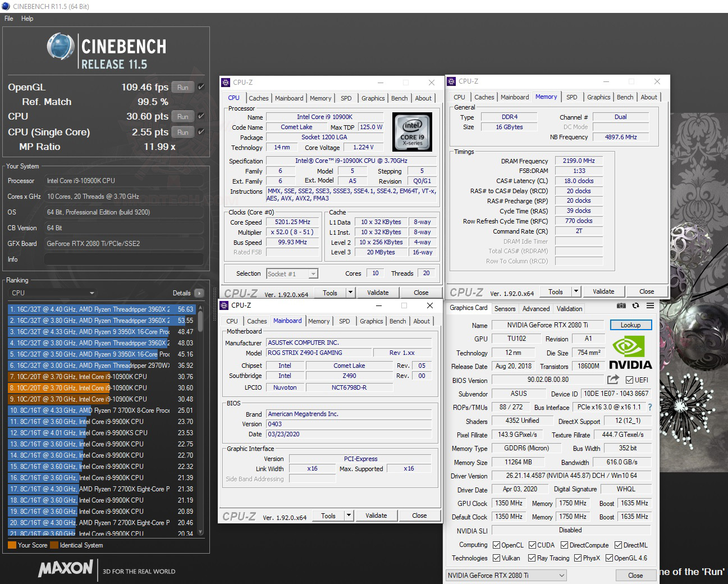Switch to the Sensors tab in GPU-Z
728x584 pixels.
click(x=505, y=308)
